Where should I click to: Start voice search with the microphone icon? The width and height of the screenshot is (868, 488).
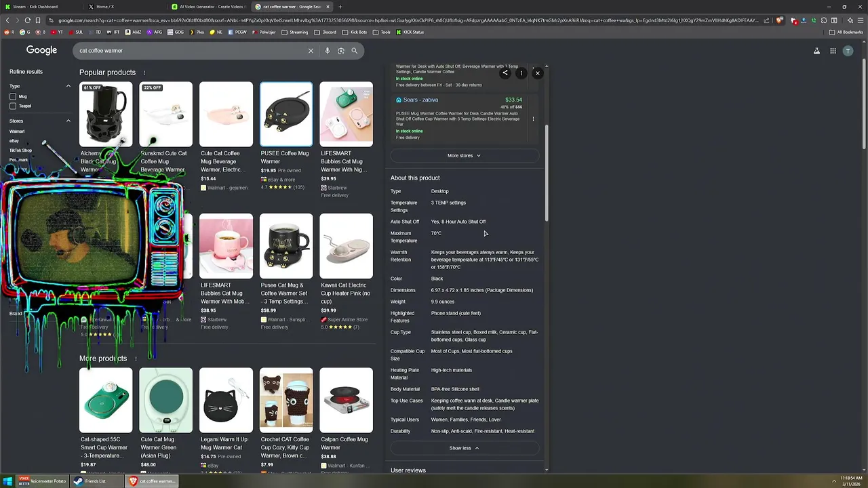pos(328,51)
